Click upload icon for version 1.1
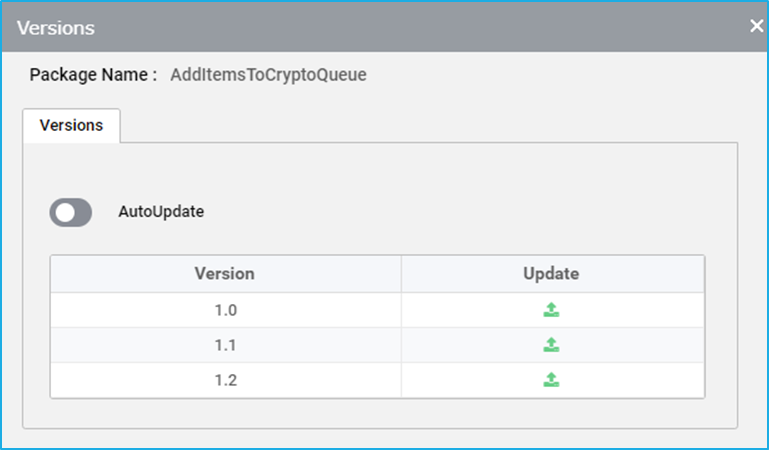Viewport: 769px width, 450px height. [x=551, y=345]
